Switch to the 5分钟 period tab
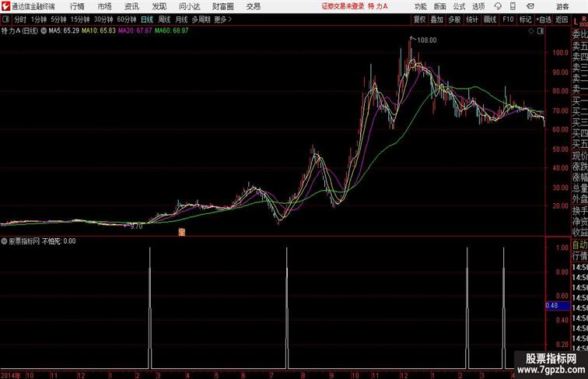The image size is (588, 379). coord(58,19)
